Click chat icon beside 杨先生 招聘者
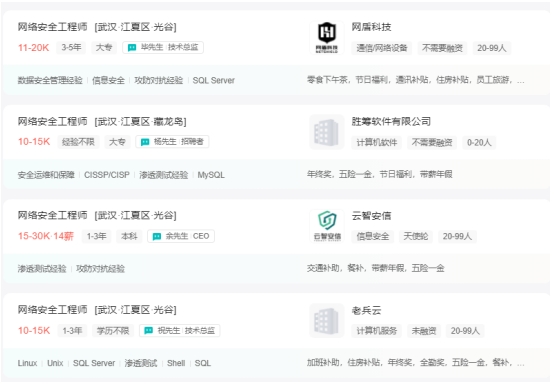The width and height of the screenshot is (556, 387). 145,142
